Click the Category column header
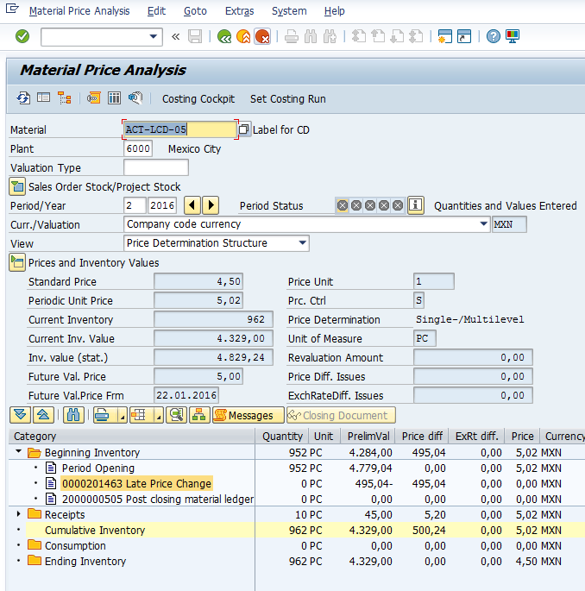The width and height of the screenshot is (585, 591). point(132,436)
